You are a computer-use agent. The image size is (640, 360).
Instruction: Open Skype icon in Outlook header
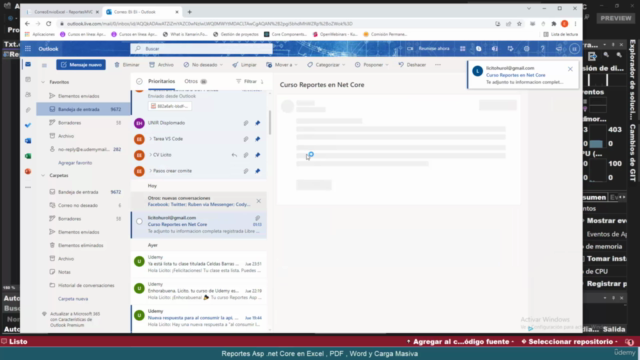coord(478,49)
